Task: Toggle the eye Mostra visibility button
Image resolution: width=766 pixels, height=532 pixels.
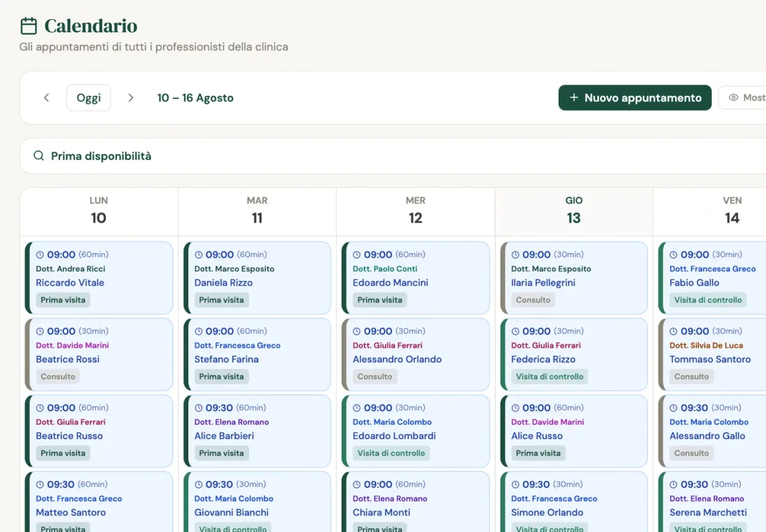Action: (742, 98)
